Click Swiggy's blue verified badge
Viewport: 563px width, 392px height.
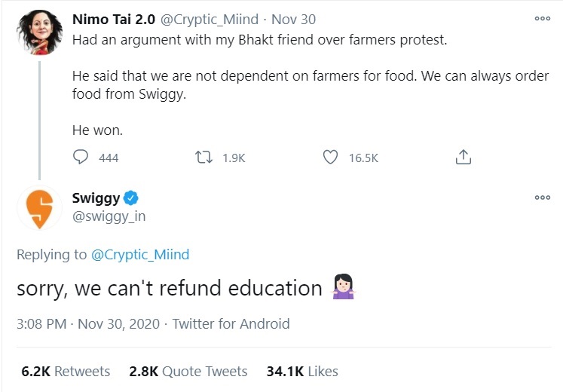tap(131, 198)
